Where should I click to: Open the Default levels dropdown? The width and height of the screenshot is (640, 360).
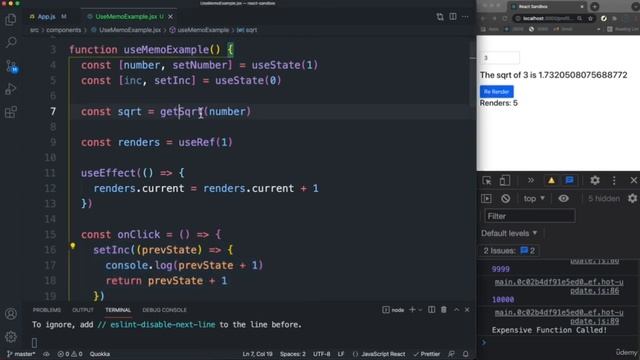[x=509, y=233]
